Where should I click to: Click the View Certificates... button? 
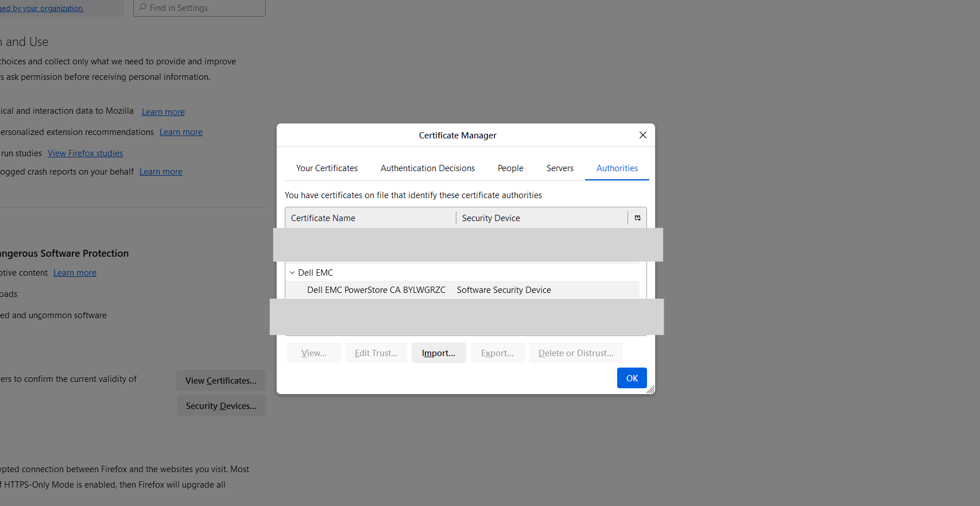coord(221,381)
